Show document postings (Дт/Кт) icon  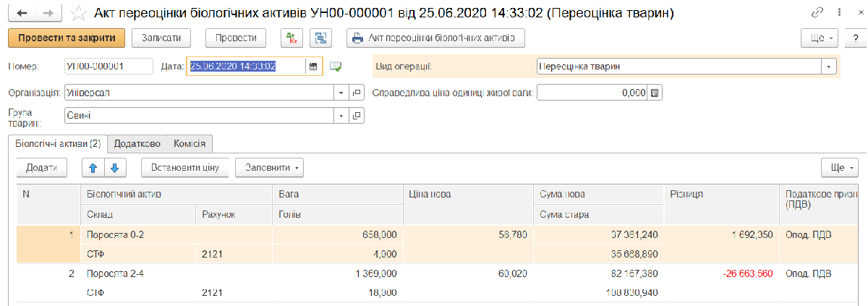[x=291, y=38]
